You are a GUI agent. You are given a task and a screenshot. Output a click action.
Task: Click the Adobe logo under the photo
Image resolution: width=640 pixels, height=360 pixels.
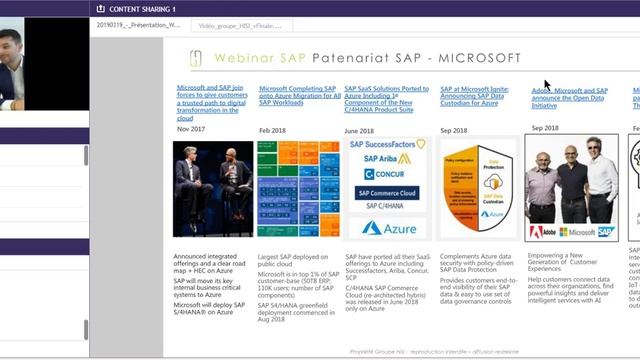[x=542, y=232]
